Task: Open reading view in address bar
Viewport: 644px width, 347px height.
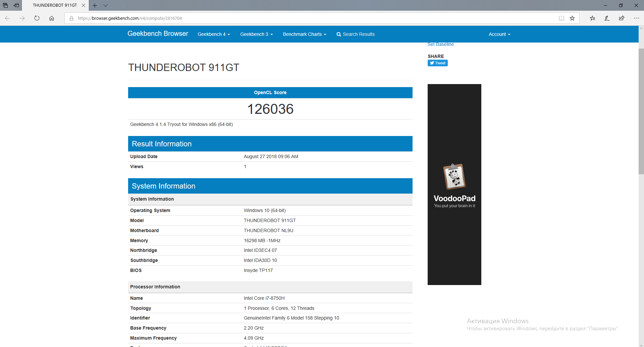Action: coord(561,18)
